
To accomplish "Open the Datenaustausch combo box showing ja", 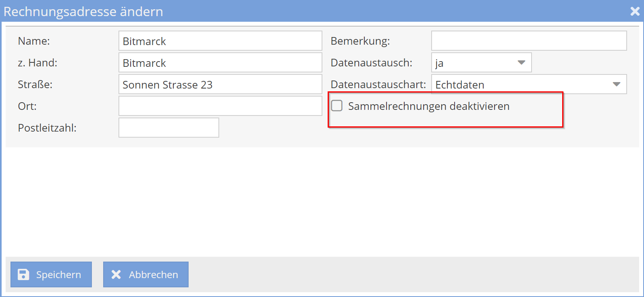I will (482, 63).
